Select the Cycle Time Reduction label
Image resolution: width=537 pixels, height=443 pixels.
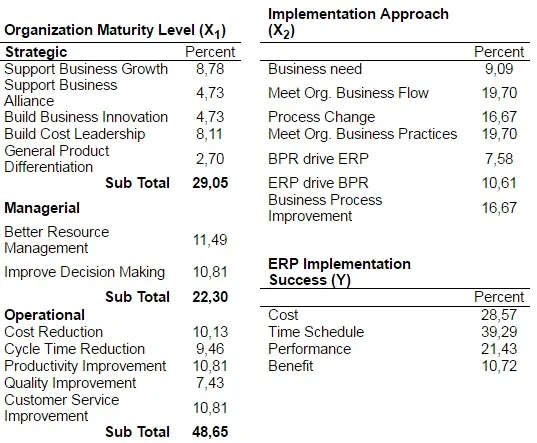(75, 349)
